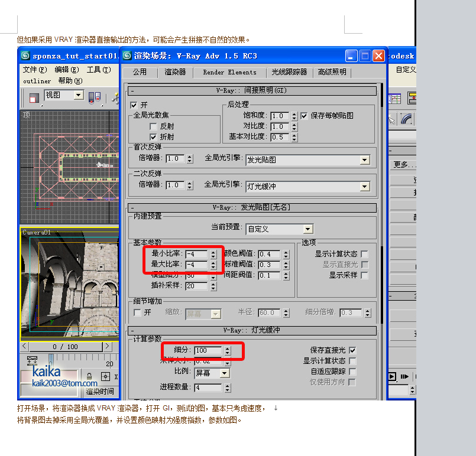Click the table layout icon in right window
The height and width of the screenshot is (456, 476).
(394, 99)
